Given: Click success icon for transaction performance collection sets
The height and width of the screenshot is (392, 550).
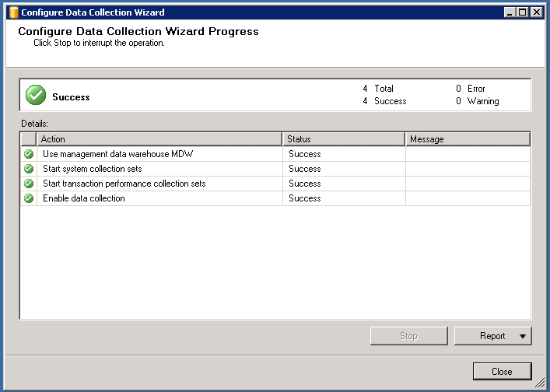Looking at the screenshot, I should click(x=29, y=184).
